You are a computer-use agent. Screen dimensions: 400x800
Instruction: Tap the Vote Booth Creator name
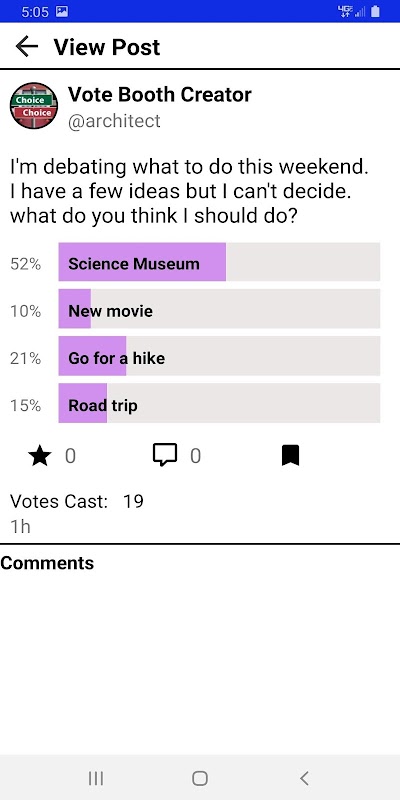coord(160,94)
